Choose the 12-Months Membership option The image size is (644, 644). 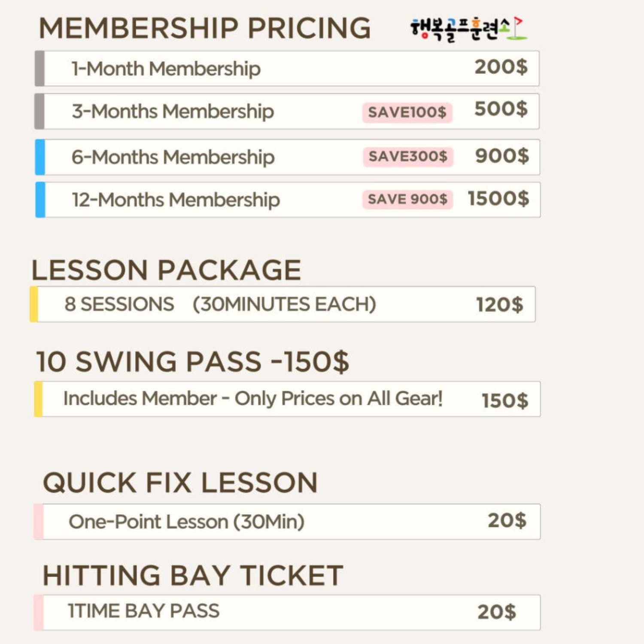pos(288,200)
